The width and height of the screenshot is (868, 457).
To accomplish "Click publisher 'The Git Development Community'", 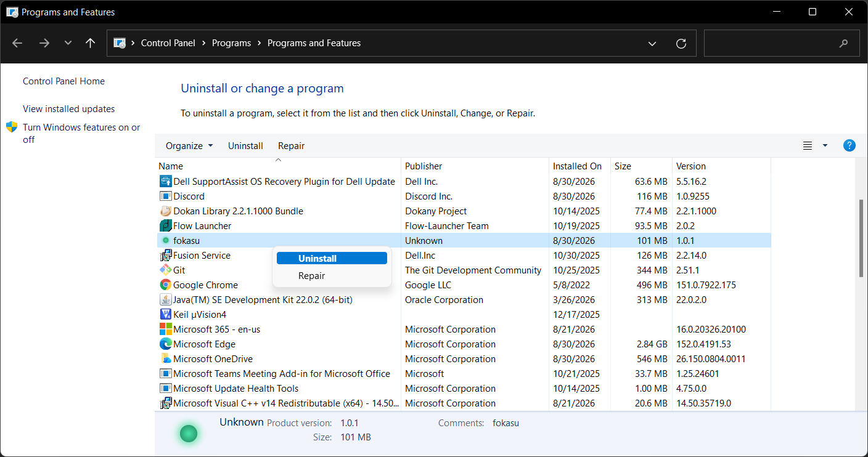I will pyautogui.click(x=473, y=270).
